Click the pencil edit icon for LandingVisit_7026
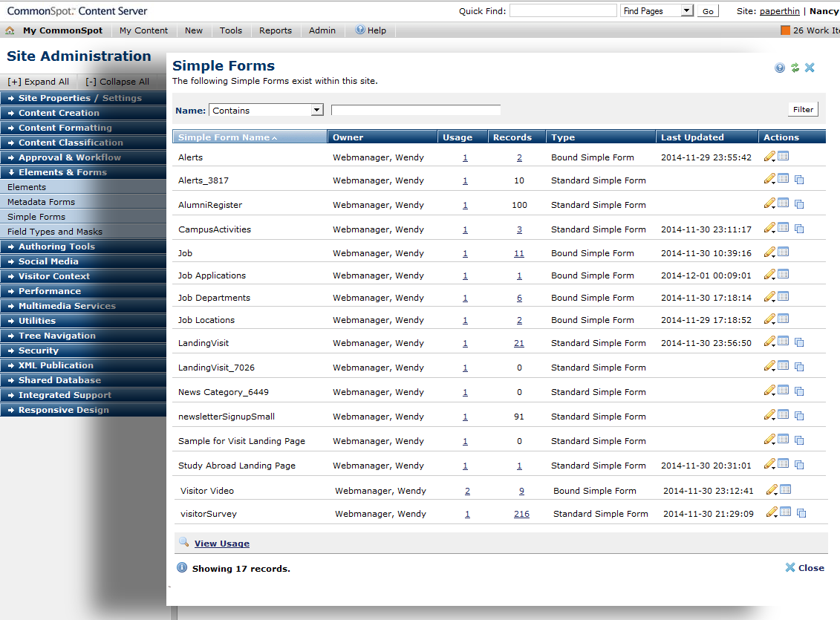 pyautogui.click(x=770, y=365)
